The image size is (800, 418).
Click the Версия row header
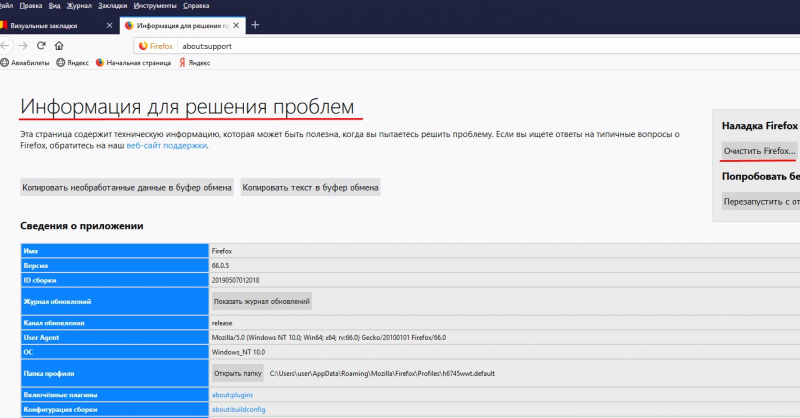115,266
